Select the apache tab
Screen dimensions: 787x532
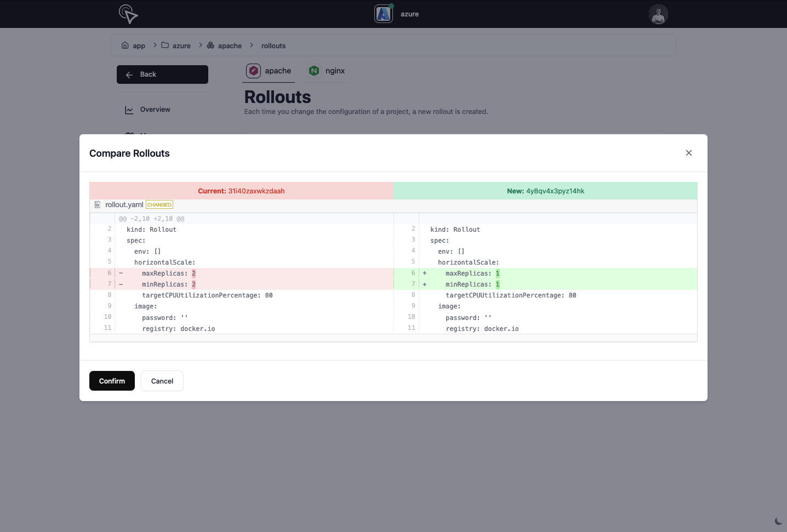(x=277, y=71)
